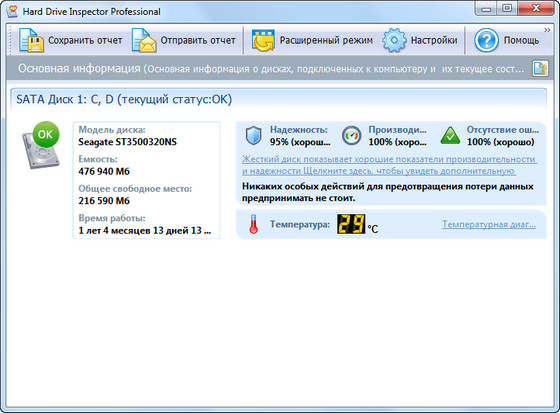
Task: Open the context help icon in the header bar
Action: [540, 68]
